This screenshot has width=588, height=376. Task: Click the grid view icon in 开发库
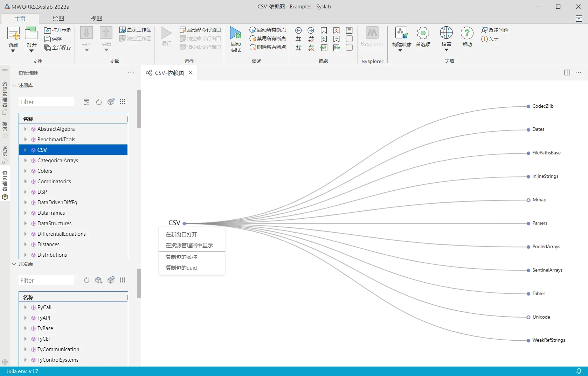pyautogui.click(x=122, y=280)
